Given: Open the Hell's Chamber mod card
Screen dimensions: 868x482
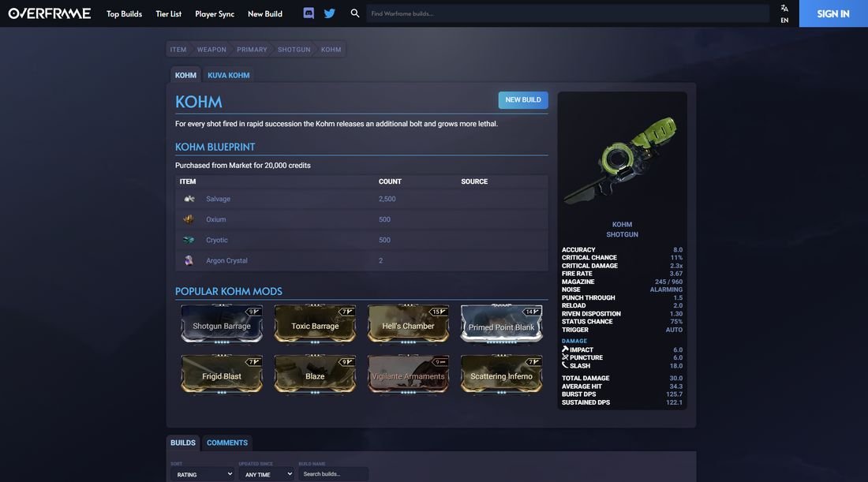Looking at the screenshot, I should (408, 323).
